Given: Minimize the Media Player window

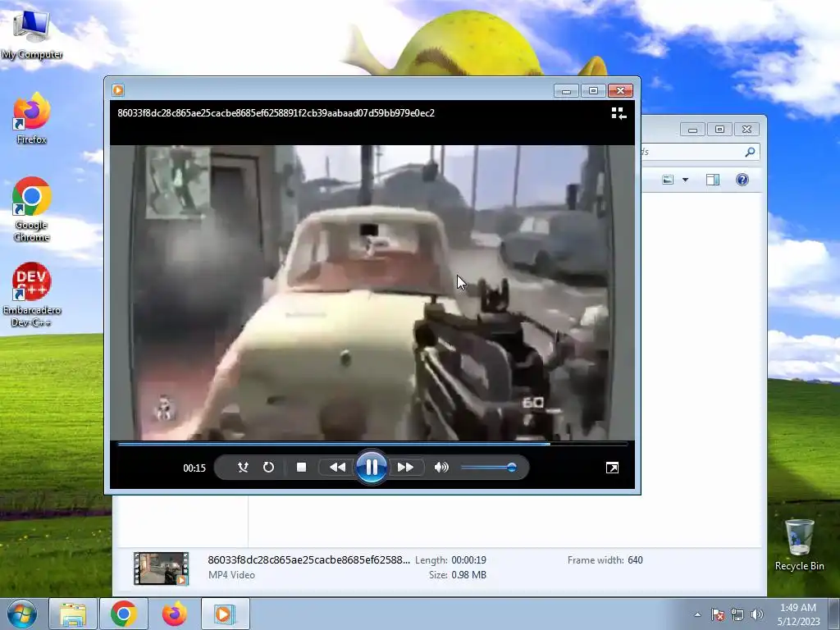Looking at the screenshot, I should pyautogui.click(x=566, y=90).
